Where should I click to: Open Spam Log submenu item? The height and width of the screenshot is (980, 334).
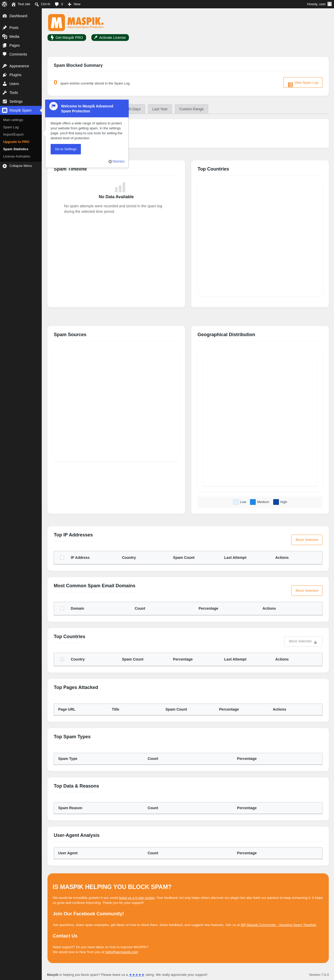[11, 127]
